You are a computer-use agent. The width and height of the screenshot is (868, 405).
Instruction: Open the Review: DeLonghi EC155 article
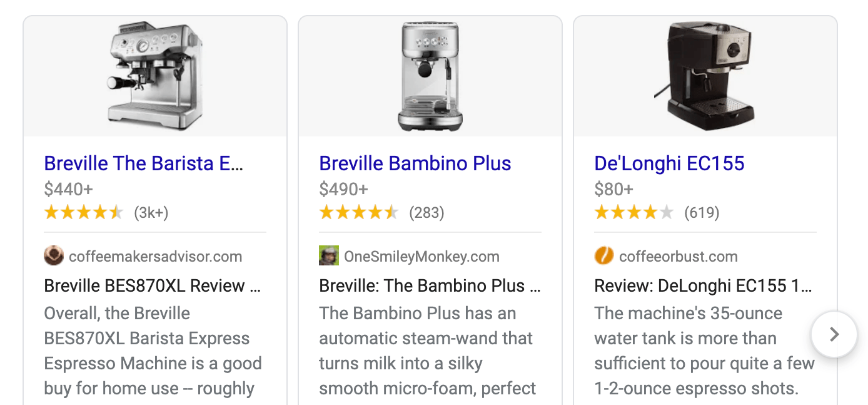(703, 286)
